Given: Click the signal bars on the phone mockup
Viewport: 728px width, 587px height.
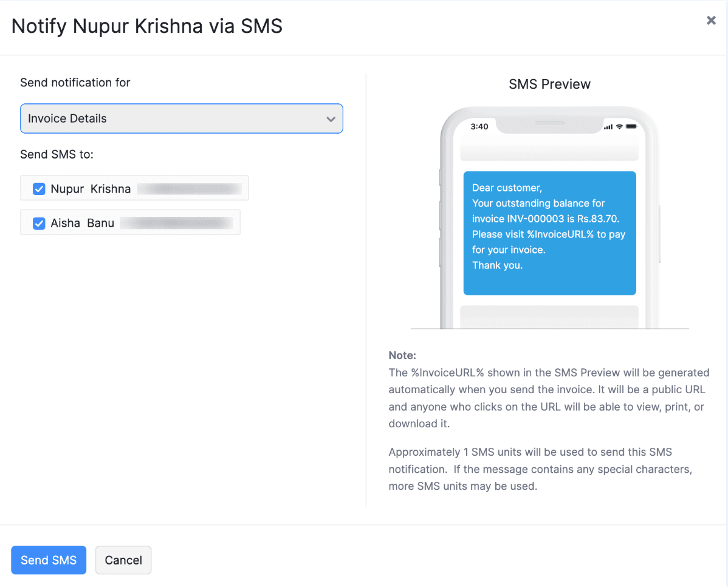Looking at the screenshot, I should (x=608, y=126).
